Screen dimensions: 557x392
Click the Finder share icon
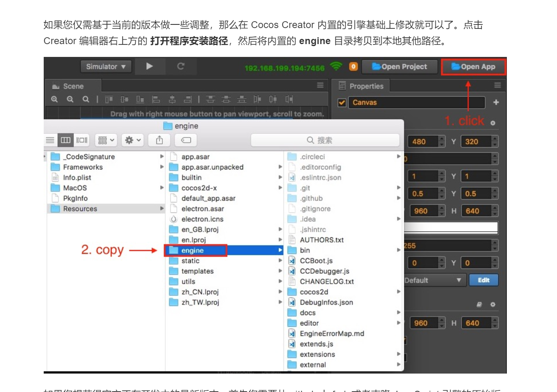coord(159,140)
